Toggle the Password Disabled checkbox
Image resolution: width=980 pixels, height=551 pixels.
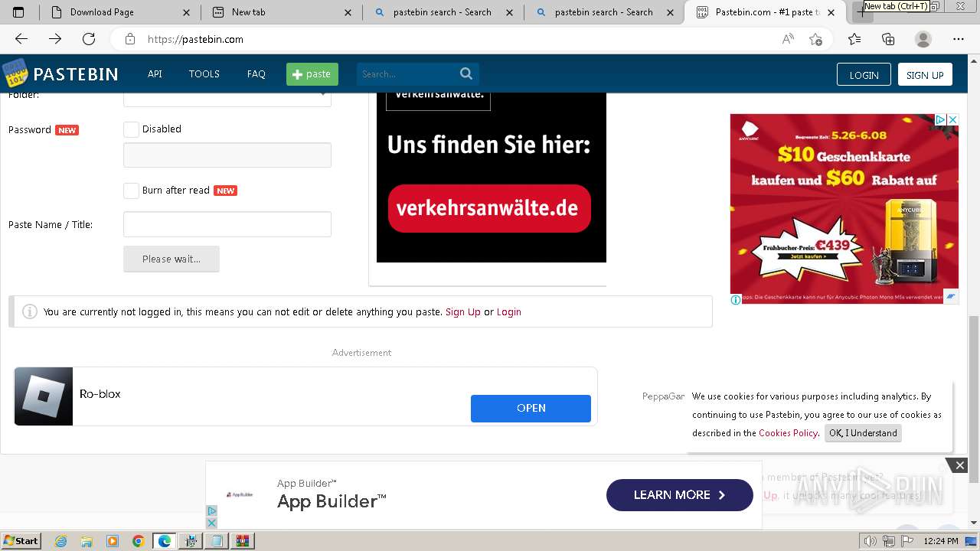point(132,129)
